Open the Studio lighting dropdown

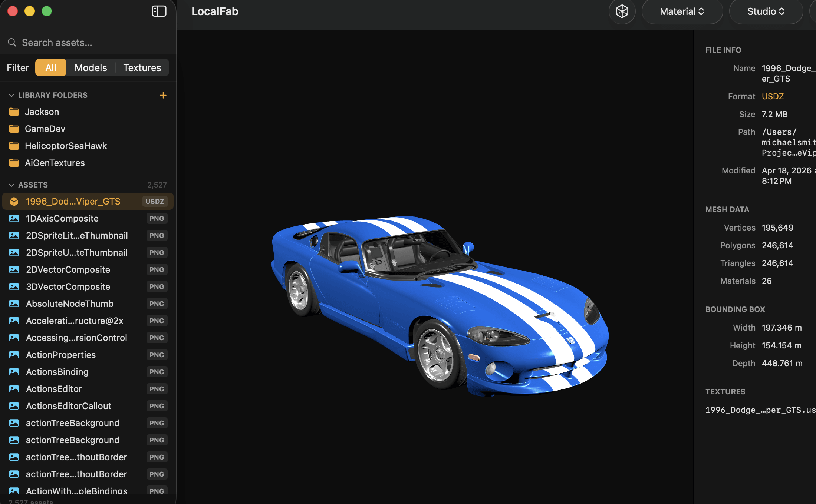[x=766, y=11]
